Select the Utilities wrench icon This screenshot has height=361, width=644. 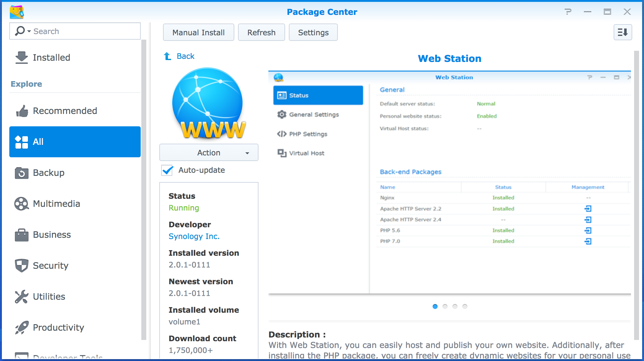21,297
